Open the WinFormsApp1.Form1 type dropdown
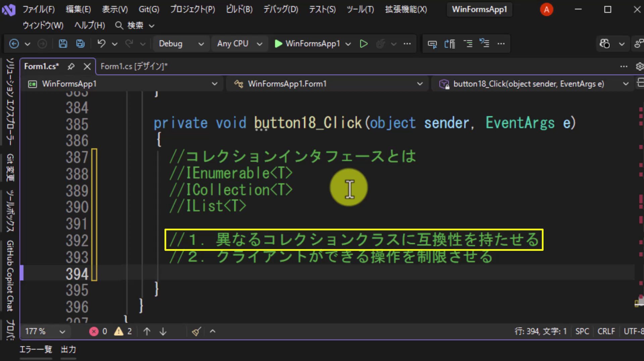Image resolution: width=644 pixels, height=361 pixels. coord(328,84)
